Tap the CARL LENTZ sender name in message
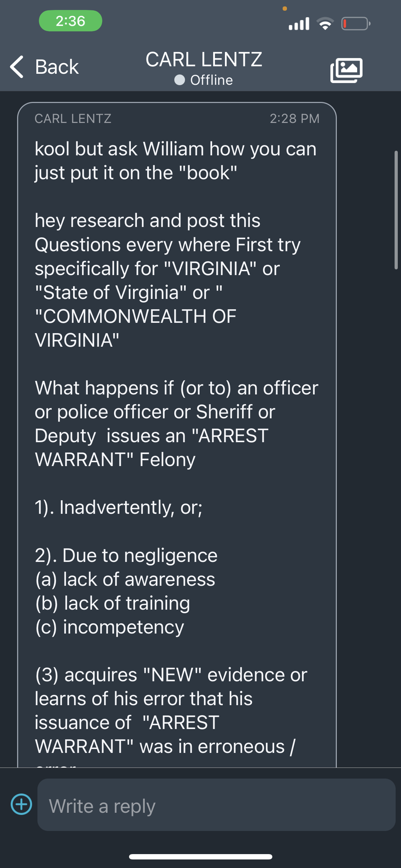Screen dimensions: 401x868 73,119
